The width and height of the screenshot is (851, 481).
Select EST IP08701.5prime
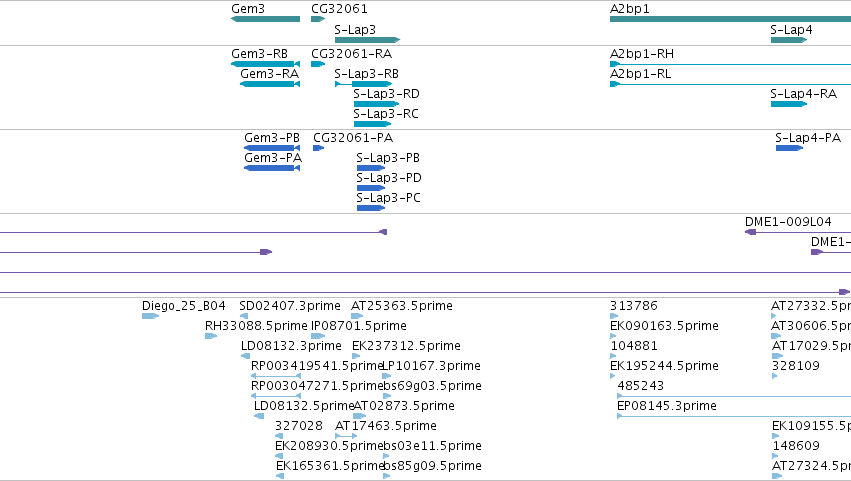[318, 336]
